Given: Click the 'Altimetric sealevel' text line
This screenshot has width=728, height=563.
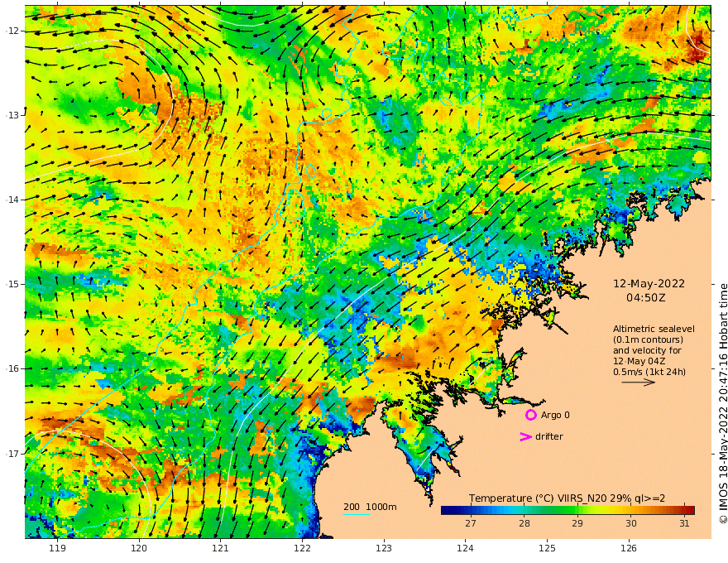Looking at the screenshot, I should pos(654,329).
